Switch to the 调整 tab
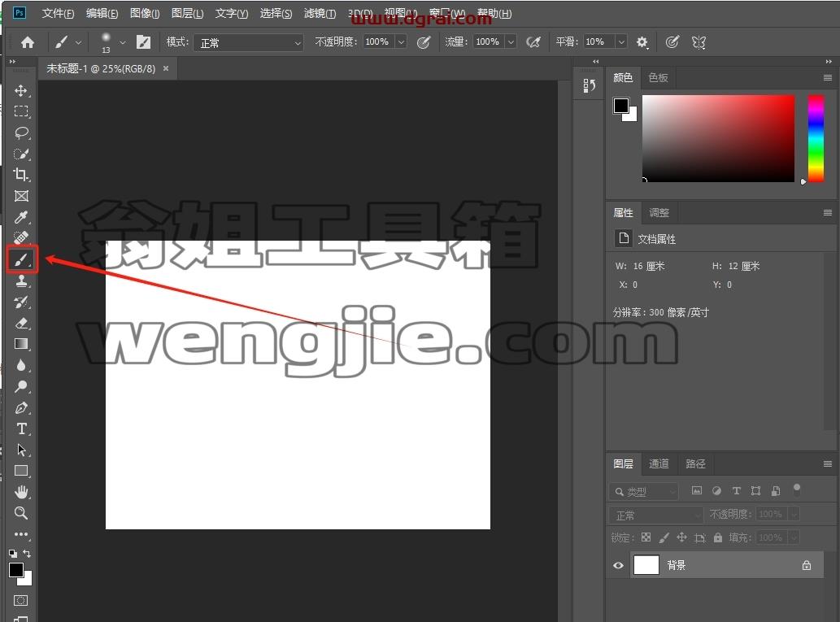 click(x=659, y=213)
